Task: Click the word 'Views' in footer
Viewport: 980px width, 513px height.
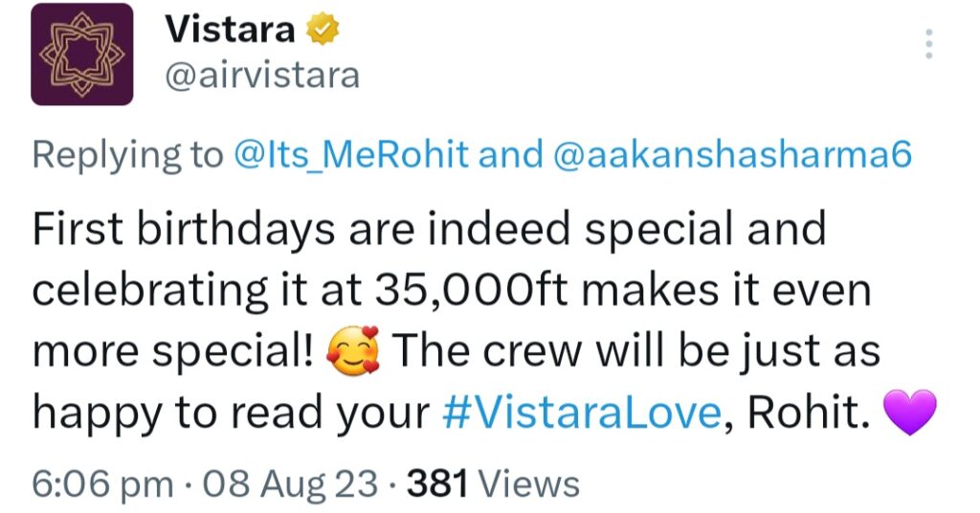Action: [x=528, y=484]
